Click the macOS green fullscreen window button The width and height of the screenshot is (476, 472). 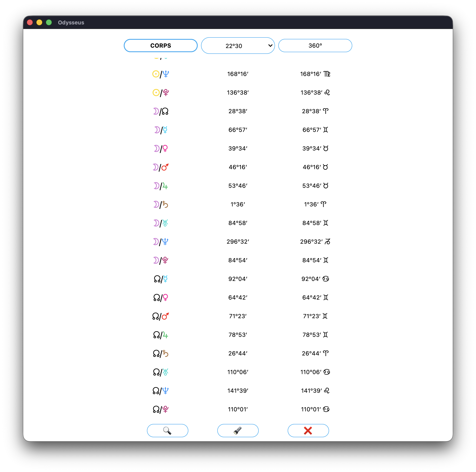49,22
